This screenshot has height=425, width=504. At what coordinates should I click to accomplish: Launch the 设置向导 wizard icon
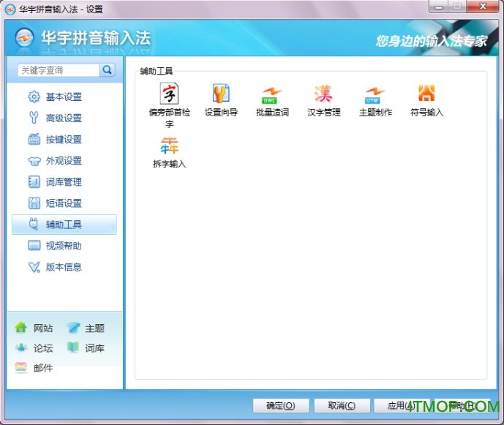click(x=221, y=93)
